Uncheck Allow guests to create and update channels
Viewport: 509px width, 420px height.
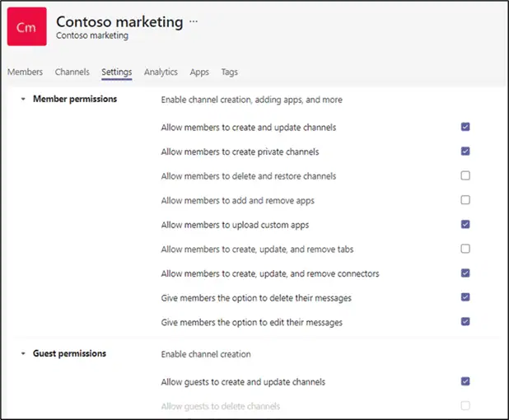pyautogui.click(x=465, y=381)
